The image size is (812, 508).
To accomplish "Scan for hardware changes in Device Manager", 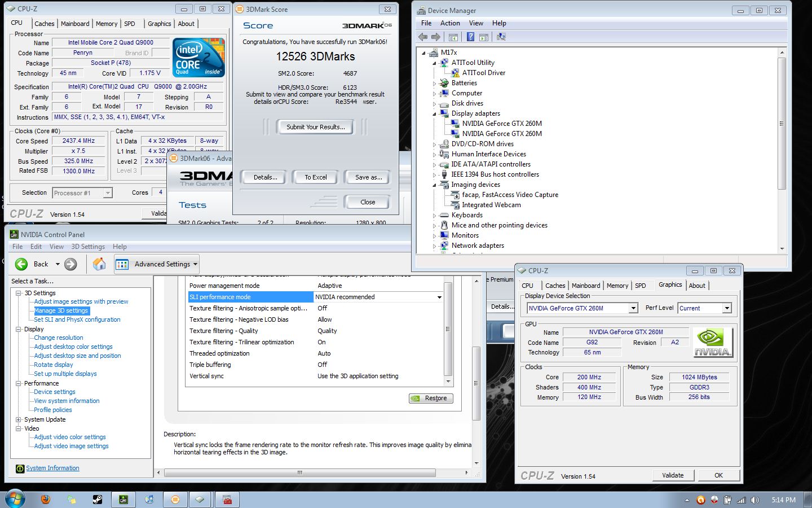I will (501, 37).
